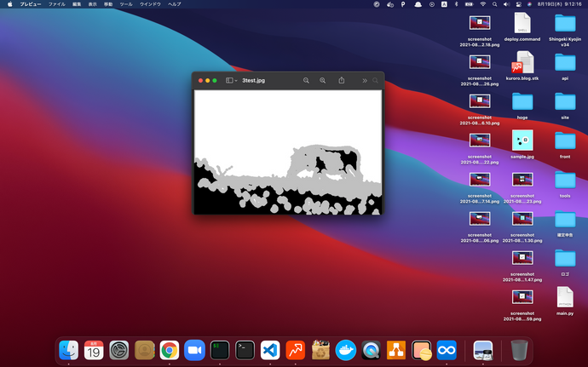Activate Siri from the menu bar
This screenshot has height=367, width=588.
pos(529,4)
